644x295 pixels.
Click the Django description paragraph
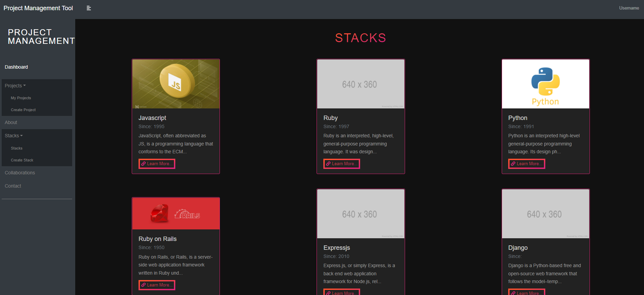click(x=545, y=274)
